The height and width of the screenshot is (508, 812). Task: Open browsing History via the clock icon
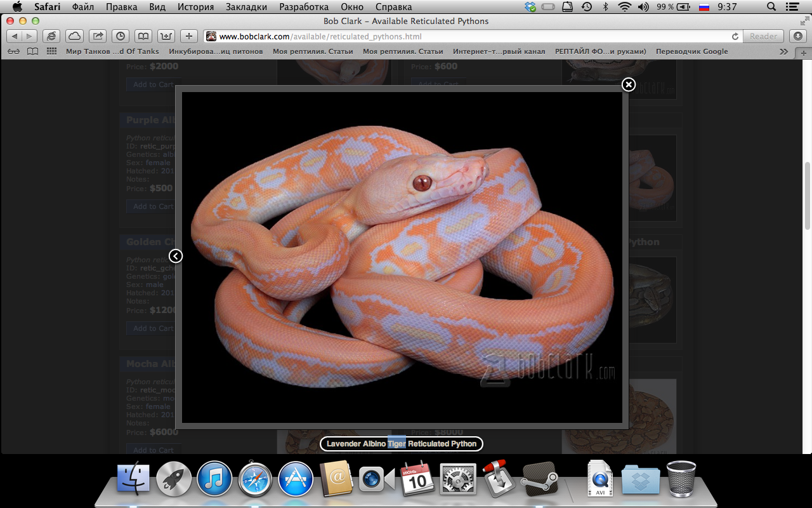click(120, 36)
